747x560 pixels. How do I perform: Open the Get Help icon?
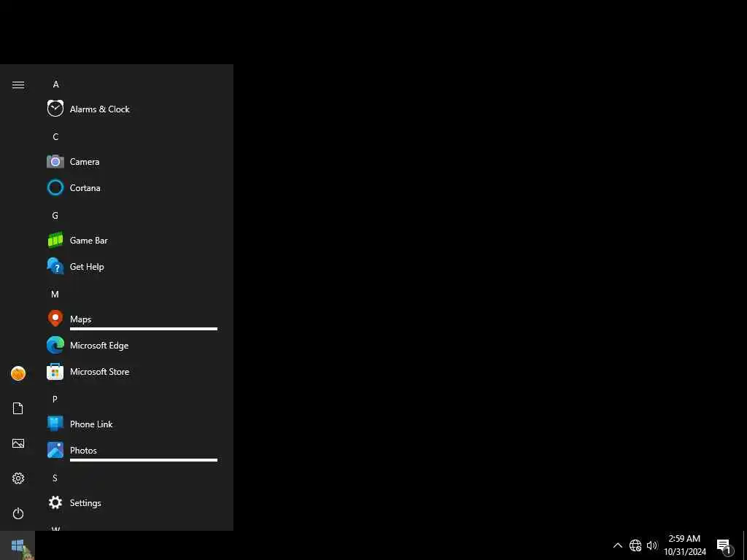[55, 266]
